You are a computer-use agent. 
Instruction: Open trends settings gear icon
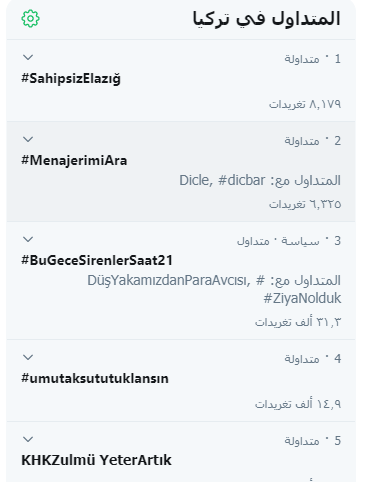(x=30, y=19)
